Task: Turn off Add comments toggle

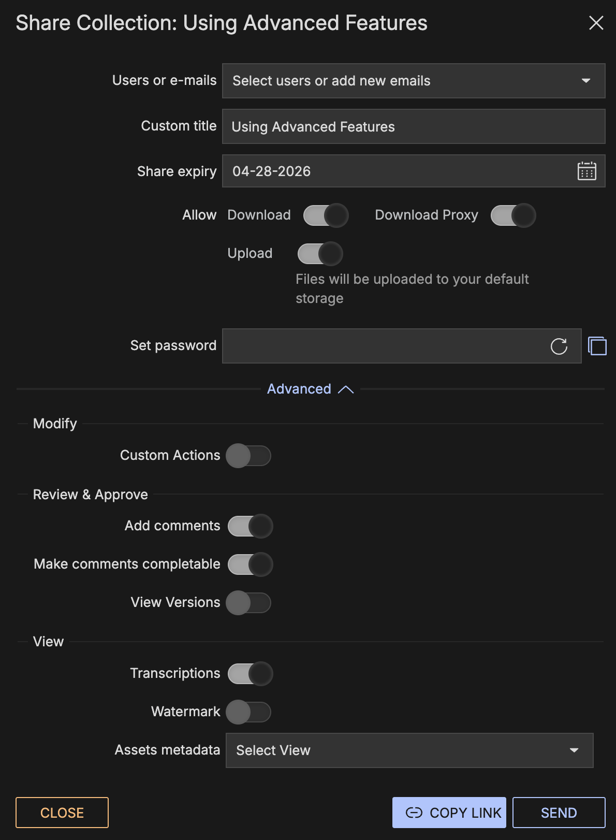Action: [250, 526]
